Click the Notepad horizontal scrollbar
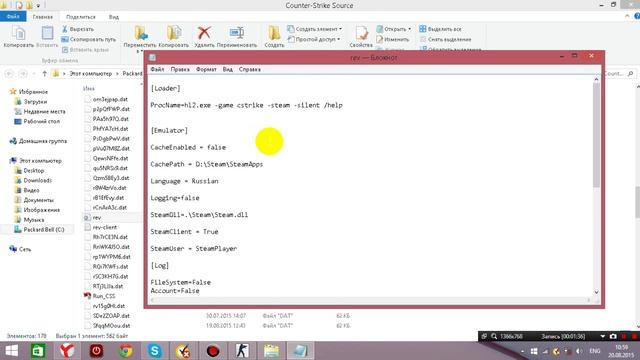Screen dimensions: 640x360 pyautogui.click(x=370, y=300)
